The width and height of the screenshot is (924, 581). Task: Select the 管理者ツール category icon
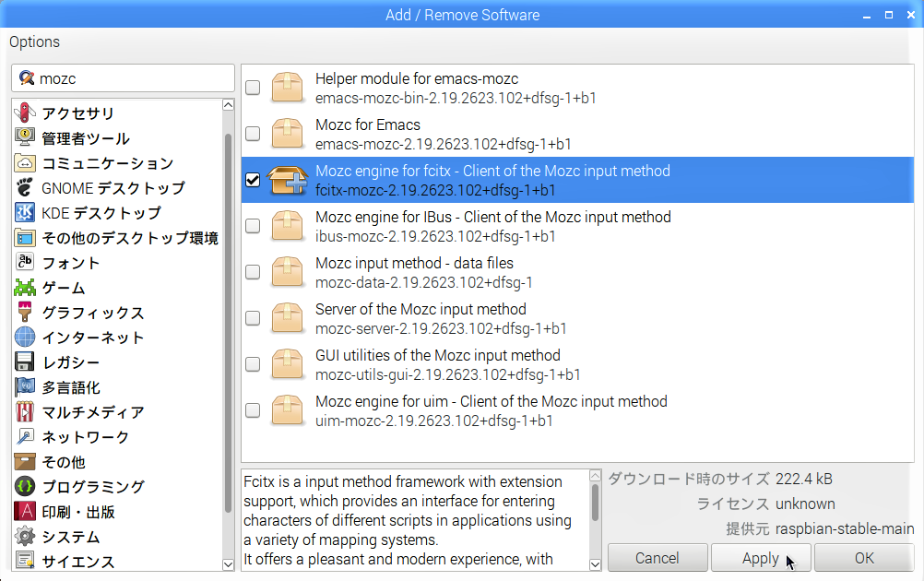pyautogui.click(x=25, y=137)
